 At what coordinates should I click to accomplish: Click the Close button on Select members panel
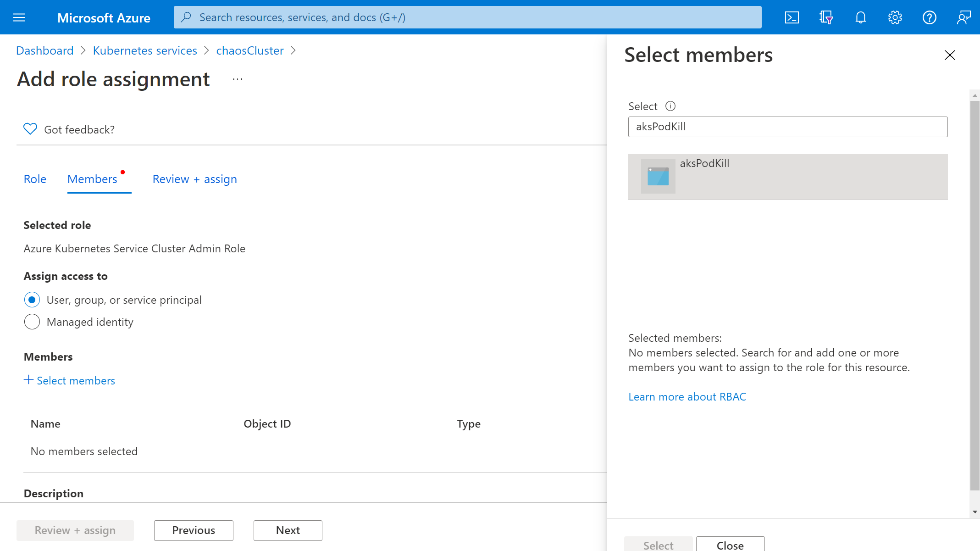click(x=730, y=545)
